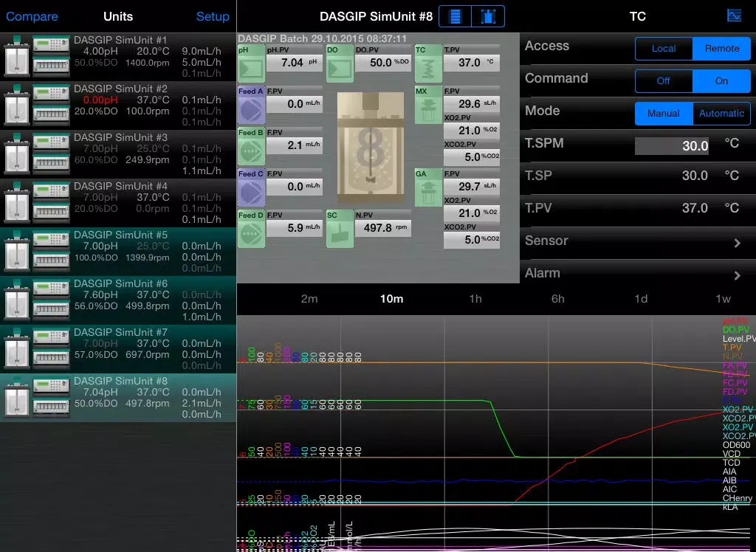Set Access to Local
Screen dimensions: 756x552
(x=664, y=49)
